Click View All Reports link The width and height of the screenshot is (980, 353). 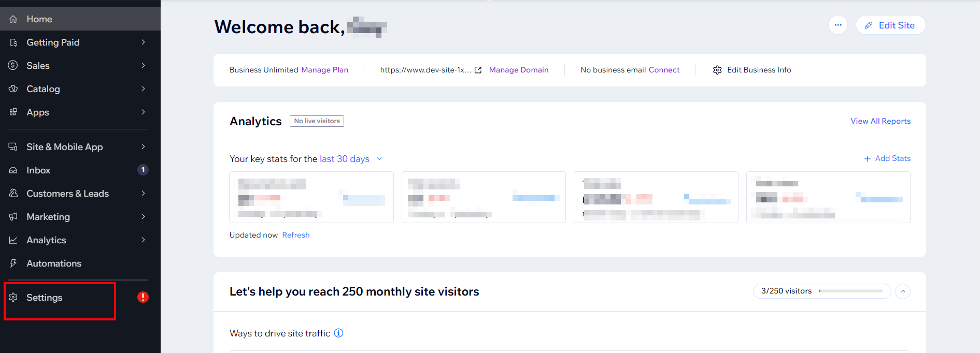[880, 121]
